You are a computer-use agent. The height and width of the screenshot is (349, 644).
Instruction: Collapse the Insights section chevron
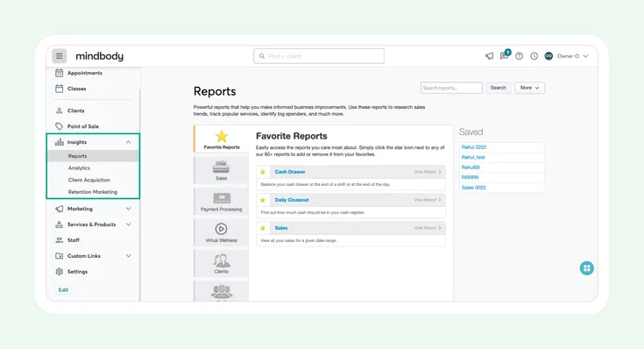(x=129, y=142)
